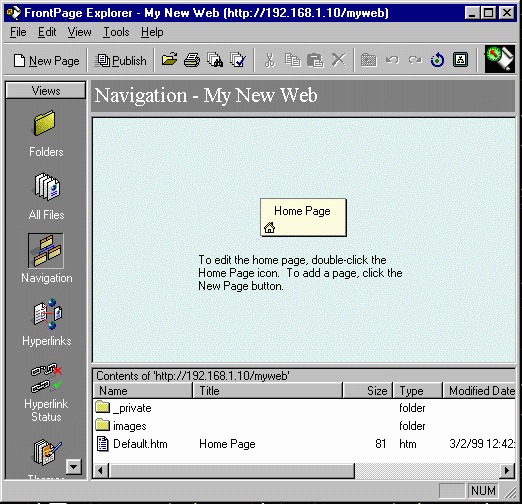This screenshot has width=522, height=504.
Task: Click the Views panel header button
Action: tap(46, 90)
